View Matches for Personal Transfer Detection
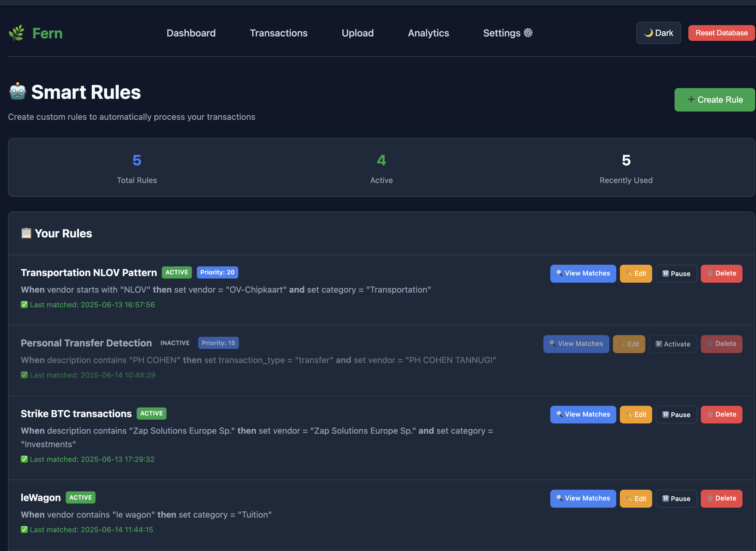Screen dimensions: 756x551 (576, 344)
